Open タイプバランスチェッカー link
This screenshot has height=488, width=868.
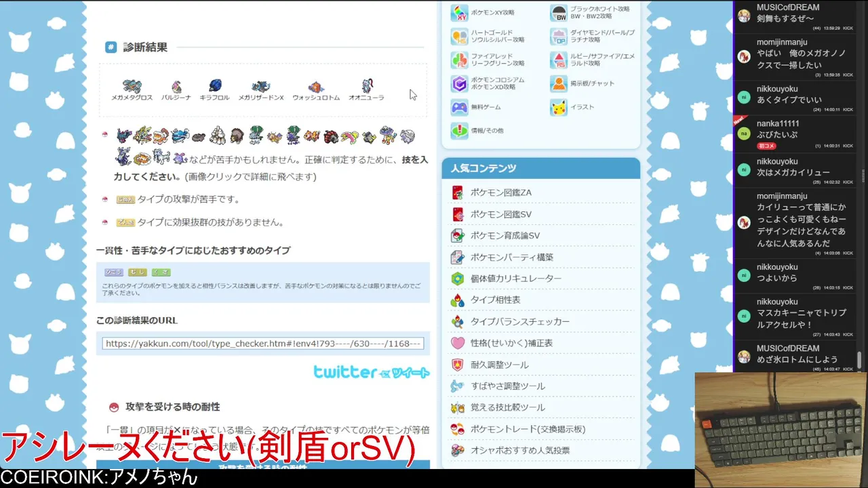coord(520,322)
